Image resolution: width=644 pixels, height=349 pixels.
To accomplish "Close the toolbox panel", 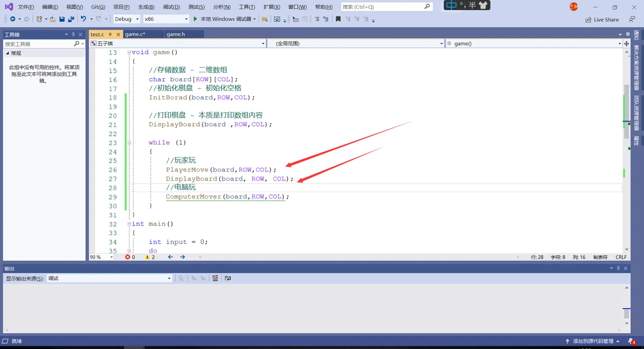I will coord(80,35).
